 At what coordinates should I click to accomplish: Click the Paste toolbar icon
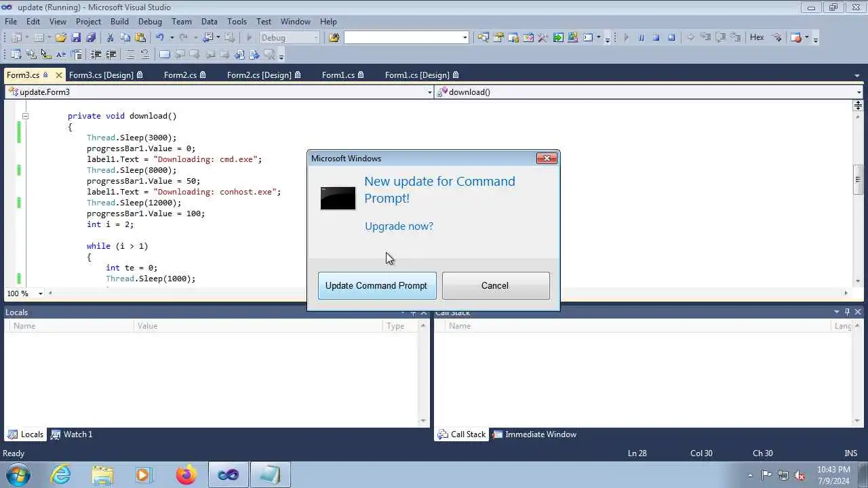140,37
